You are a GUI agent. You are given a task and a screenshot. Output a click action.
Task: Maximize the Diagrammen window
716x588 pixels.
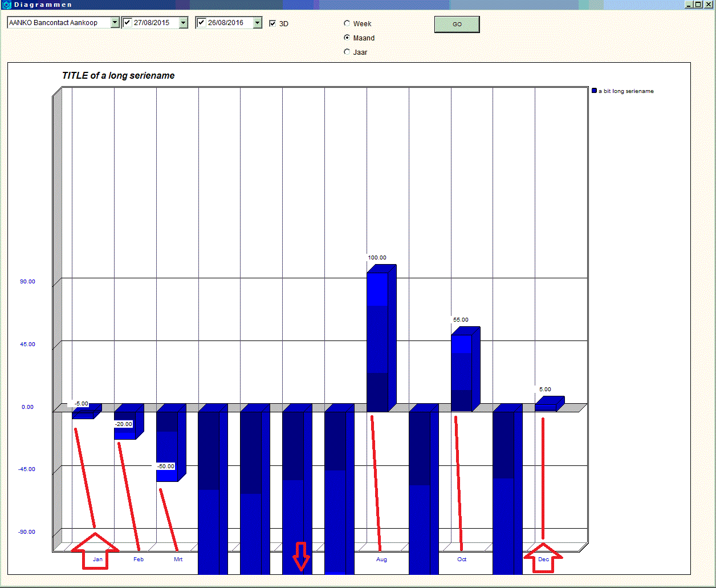pos(698,4)
